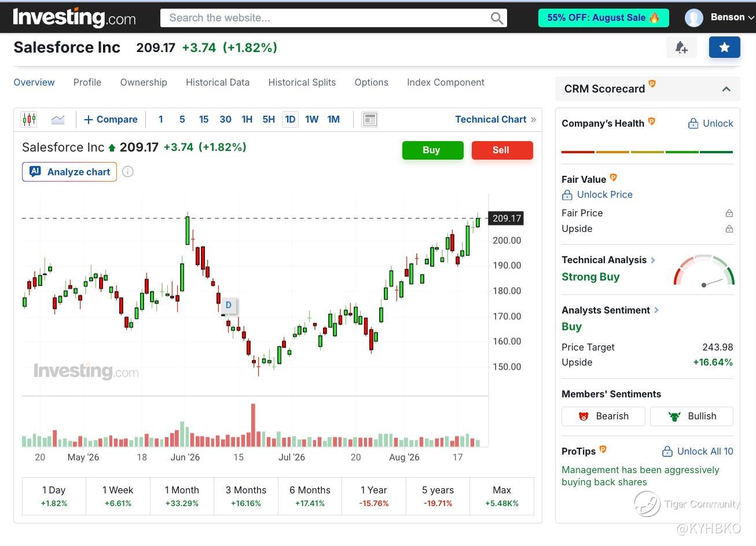The image size is (756, 546).
Task: Click the info icon beside Analyze chart
Action: [x=128, y=172]
